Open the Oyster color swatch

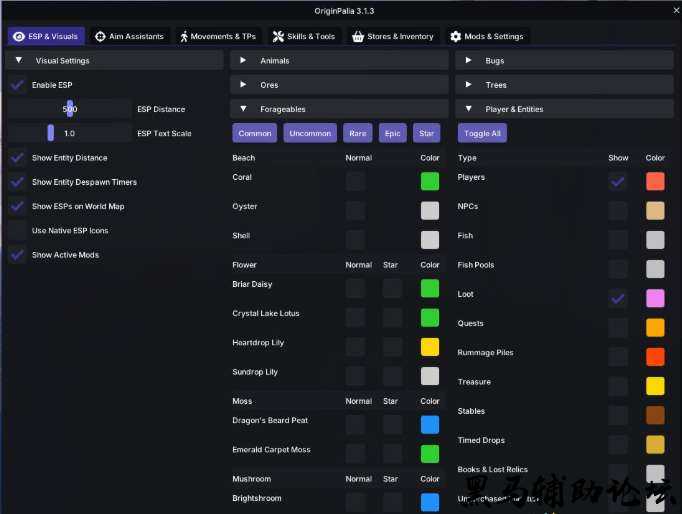pos(430,211)
